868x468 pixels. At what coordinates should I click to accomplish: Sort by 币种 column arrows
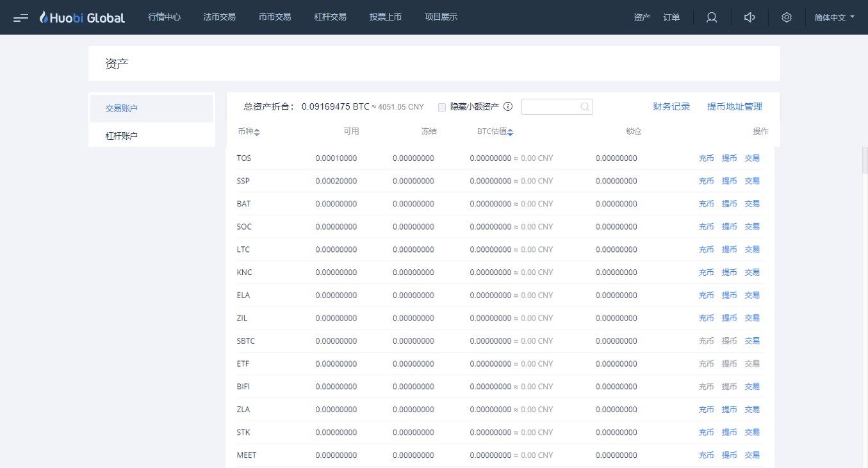[257, 132]
